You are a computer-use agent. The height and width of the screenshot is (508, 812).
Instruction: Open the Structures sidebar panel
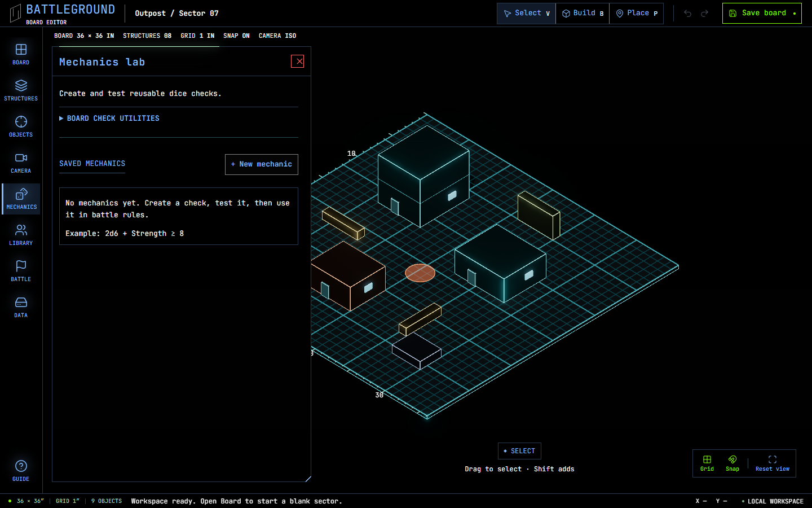(21, 91)
